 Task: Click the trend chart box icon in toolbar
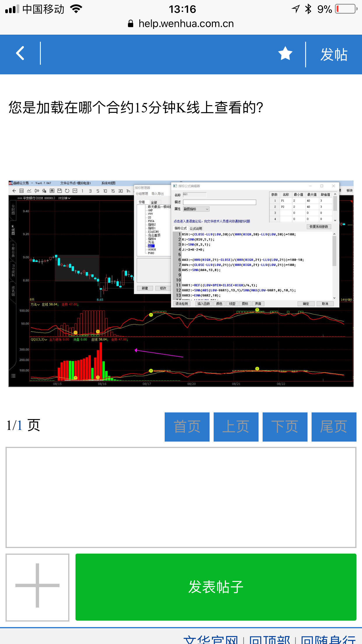point(75,191)
